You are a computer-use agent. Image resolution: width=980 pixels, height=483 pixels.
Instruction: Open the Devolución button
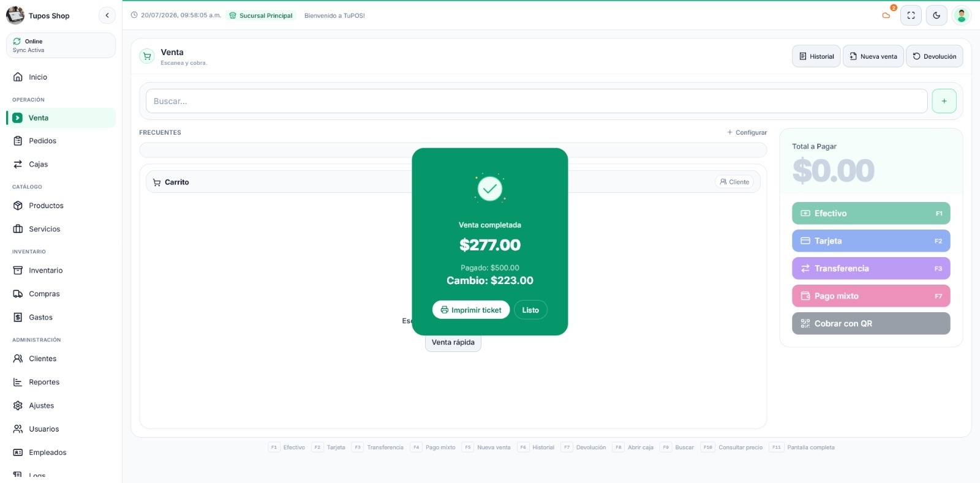click(934, 56)
